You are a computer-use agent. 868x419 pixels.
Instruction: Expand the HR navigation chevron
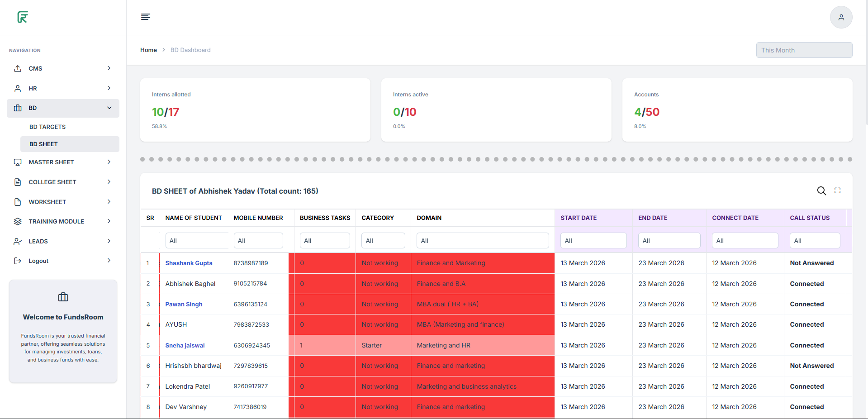click(x=109, y=88)
